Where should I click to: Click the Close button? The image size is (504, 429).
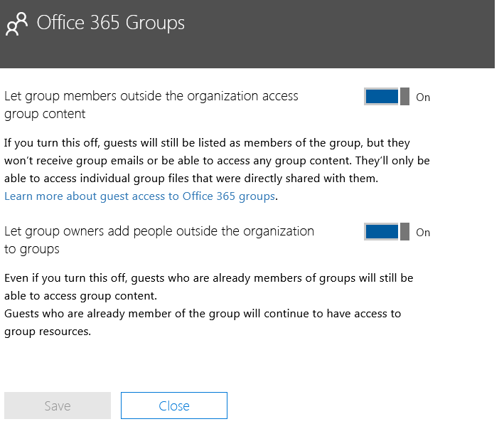point(174,406)
